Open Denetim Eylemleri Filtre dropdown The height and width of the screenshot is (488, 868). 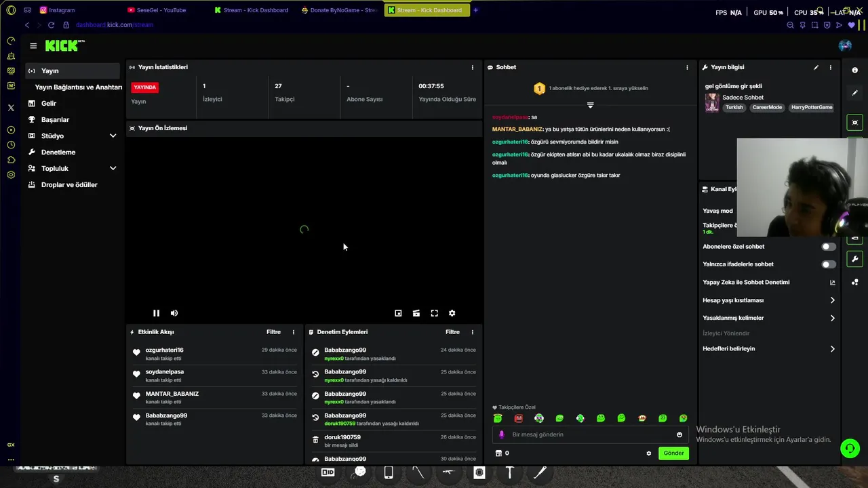452,332
